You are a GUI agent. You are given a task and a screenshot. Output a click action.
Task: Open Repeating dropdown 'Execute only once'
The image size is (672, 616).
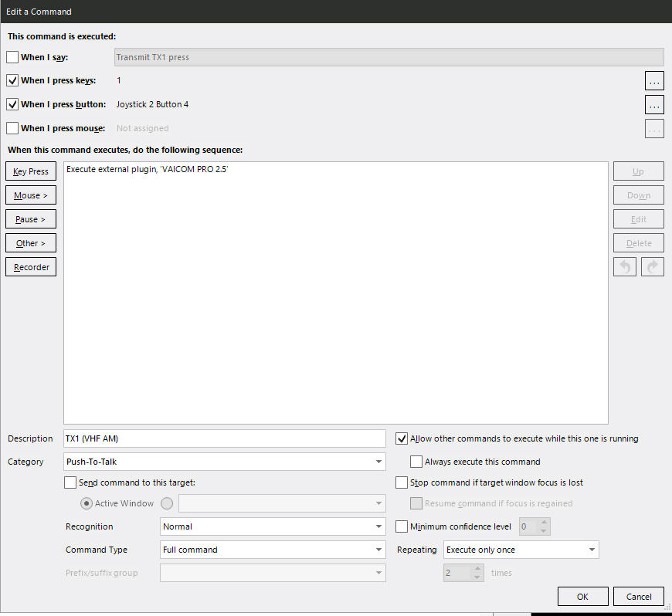(521, 550)
